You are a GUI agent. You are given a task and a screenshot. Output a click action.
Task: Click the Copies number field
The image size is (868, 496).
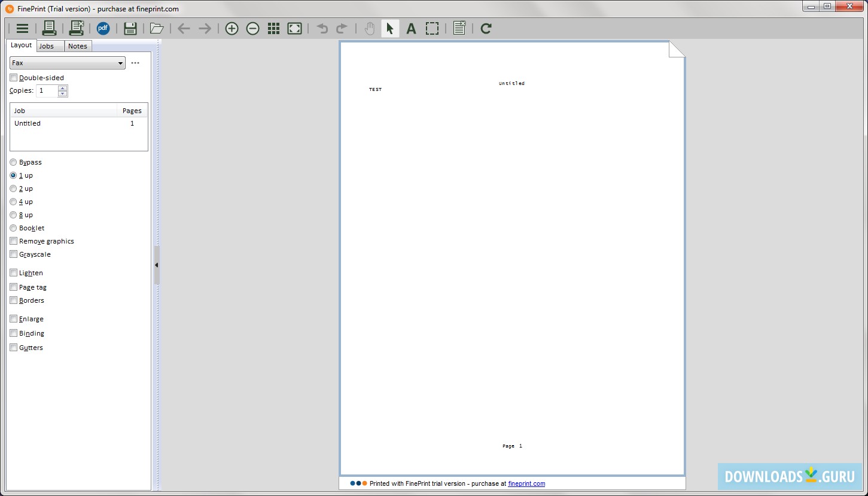[47, 91]
